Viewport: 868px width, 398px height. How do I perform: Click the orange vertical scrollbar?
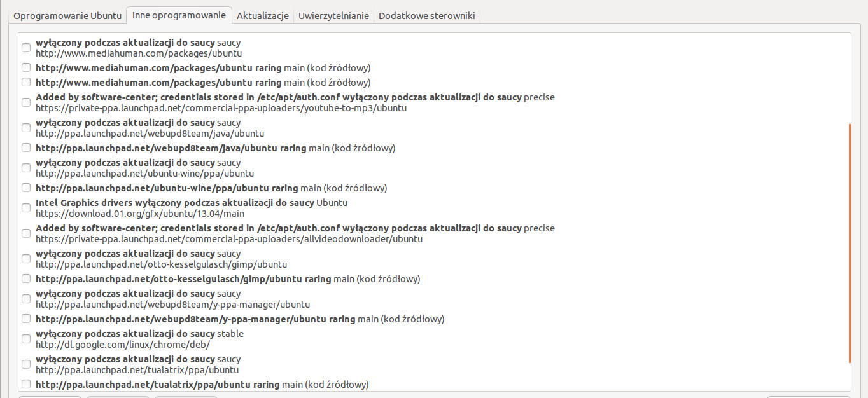[850, 243]
